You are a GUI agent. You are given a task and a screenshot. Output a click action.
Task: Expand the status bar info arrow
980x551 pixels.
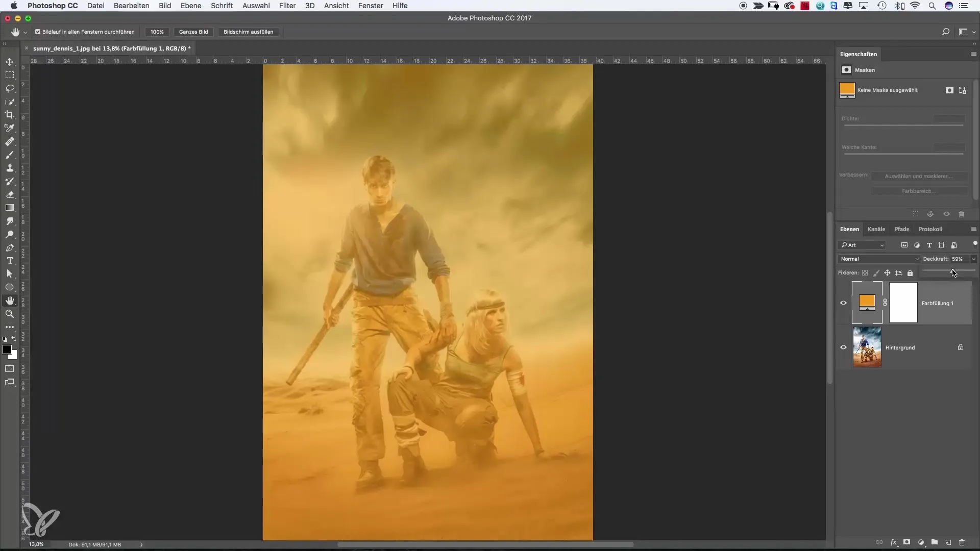coord(141,544)
